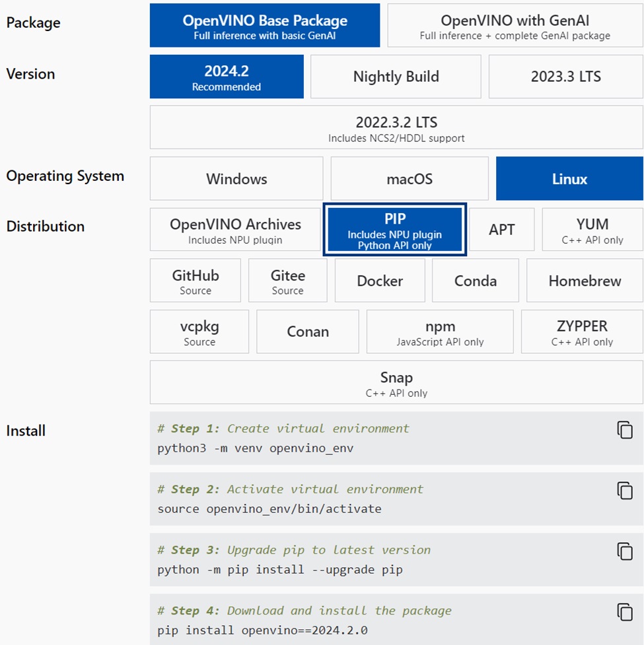Viewport: 644px width, 645px height.
Task: Click the source openvino_env/bin/activate command
Action: click(x=269, y=509)
